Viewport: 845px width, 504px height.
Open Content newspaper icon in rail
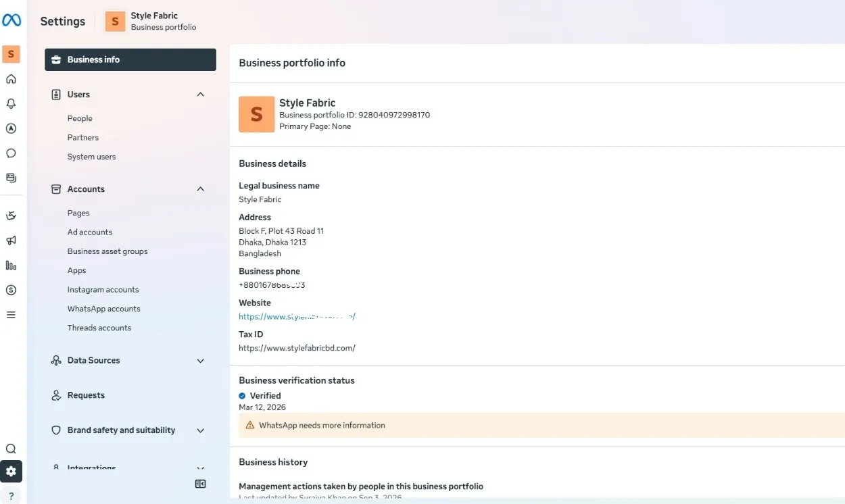[11, 178]
